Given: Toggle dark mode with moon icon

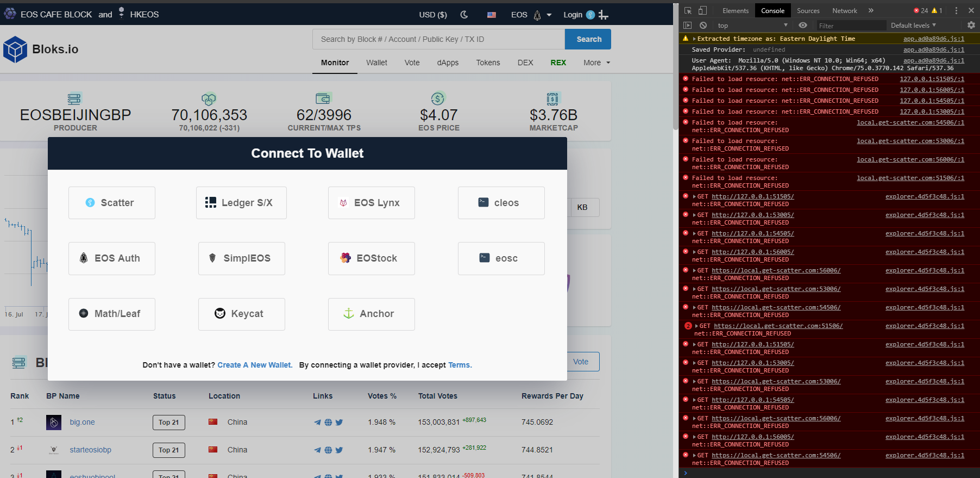Looking at the screenshot, I should click(464, 15).
